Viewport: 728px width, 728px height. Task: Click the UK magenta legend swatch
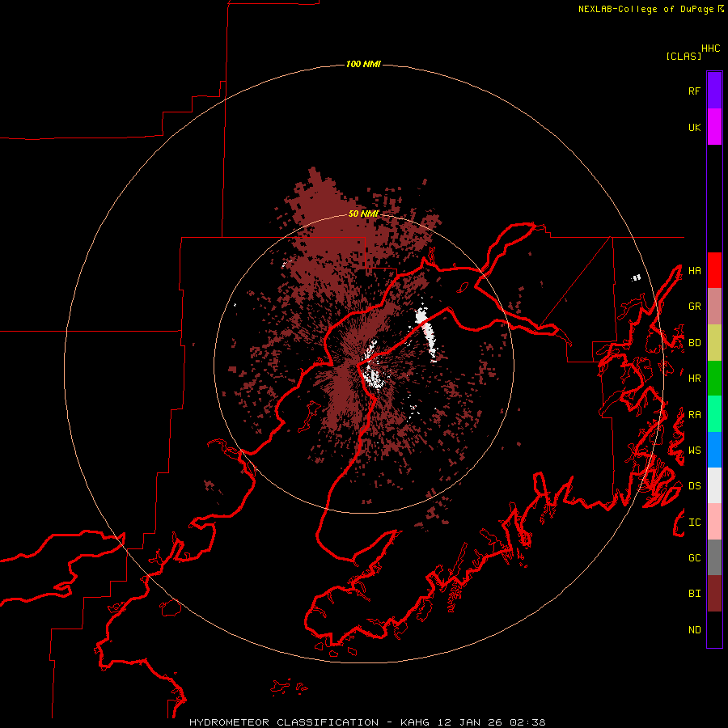coord(714,127)
